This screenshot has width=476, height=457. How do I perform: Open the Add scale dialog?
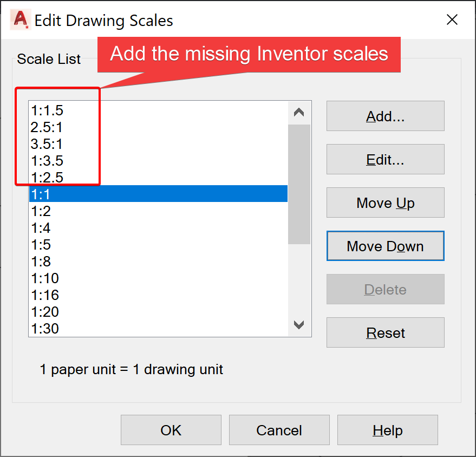(x=385, y=116)
